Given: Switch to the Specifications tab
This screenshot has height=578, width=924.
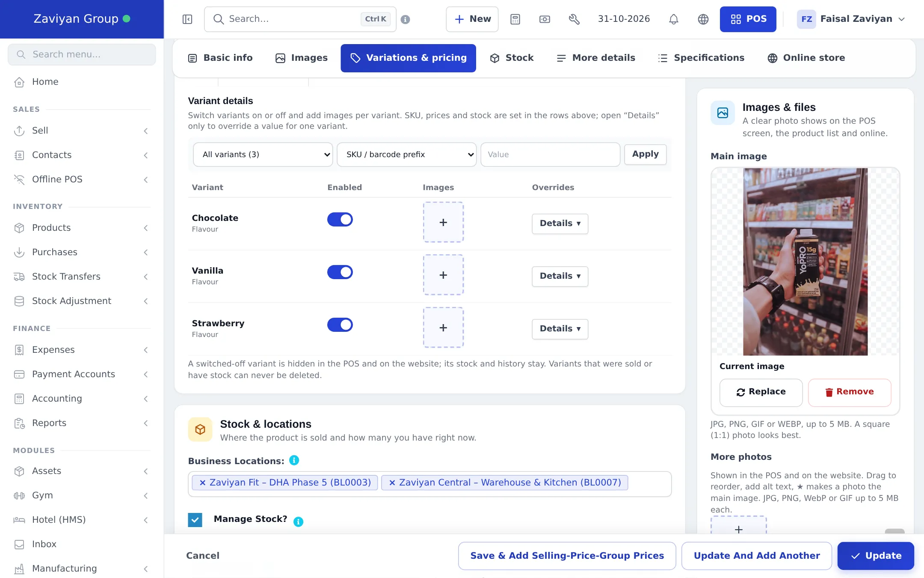Looking at the screenshot, I should [701, 58].
